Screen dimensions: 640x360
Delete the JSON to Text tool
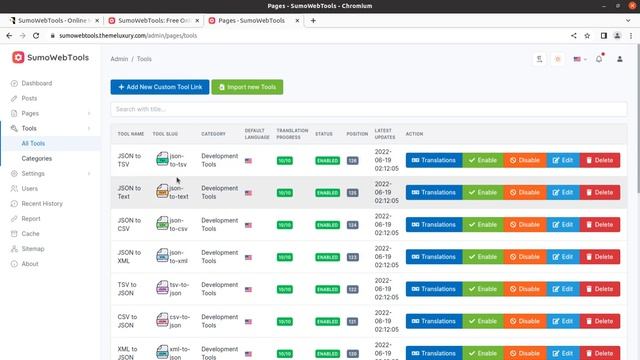600,192
